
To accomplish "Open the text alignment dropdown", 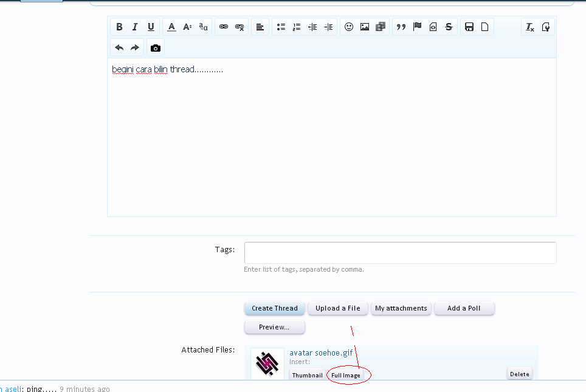I will [x=260, y=27].
